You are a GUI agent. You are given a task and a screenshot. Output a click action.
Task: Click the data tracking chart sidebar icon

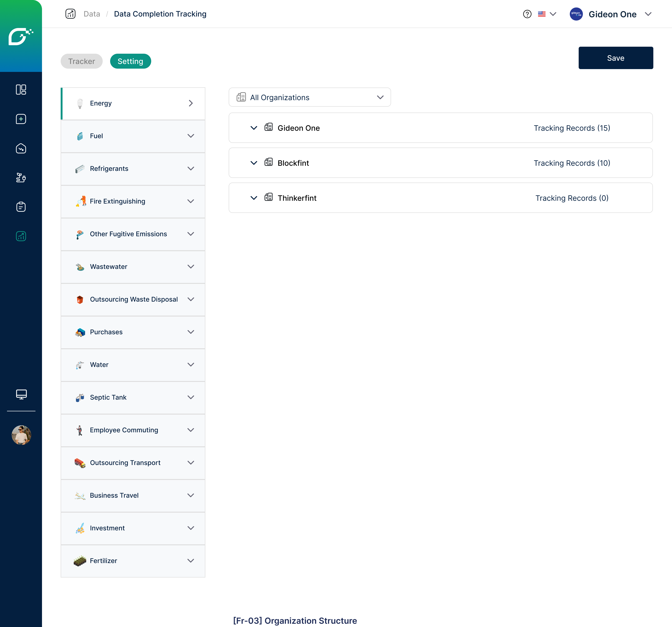(x=21, y=236)
